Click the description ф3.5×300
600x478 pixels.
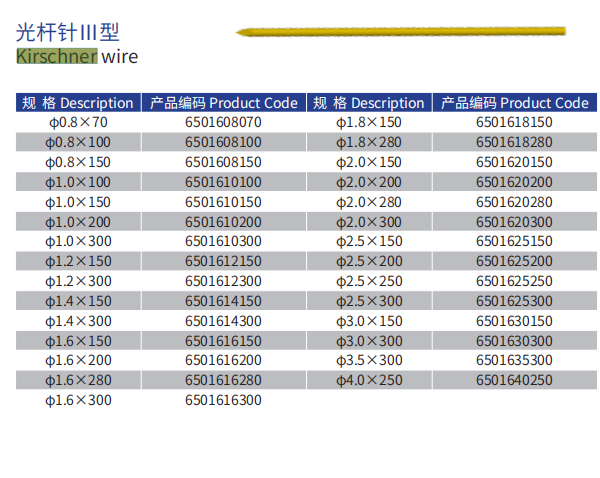pos(369,361)
